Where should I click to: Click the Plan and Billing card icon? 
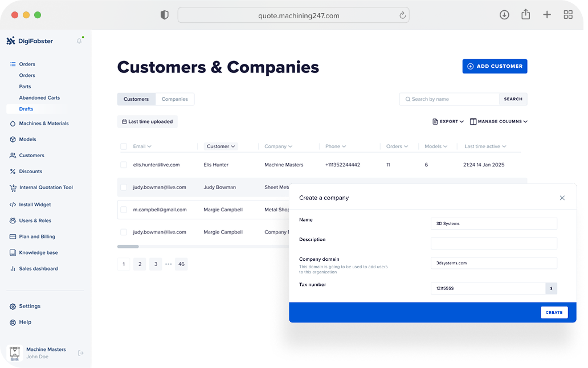(x=13, y=237)
